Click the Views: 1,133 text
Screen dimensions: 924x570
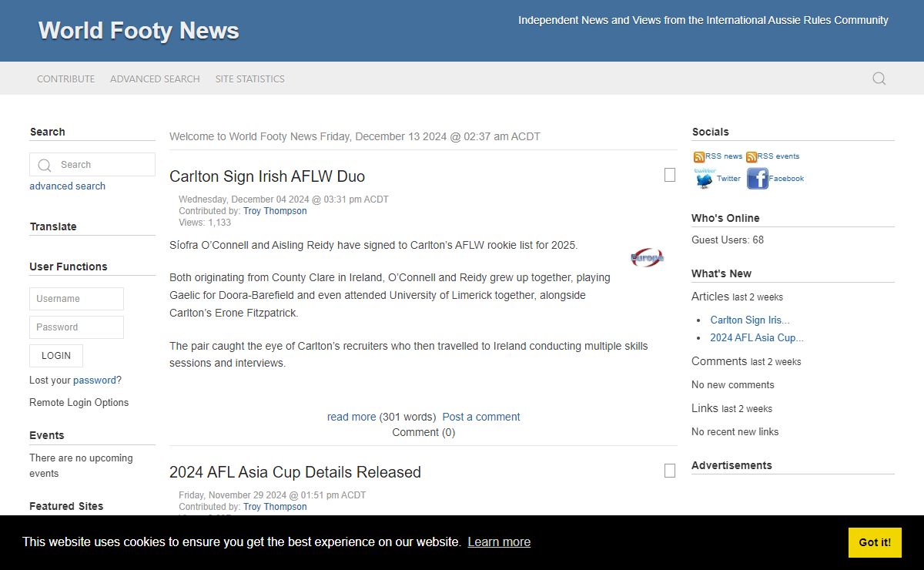(205, 223)
